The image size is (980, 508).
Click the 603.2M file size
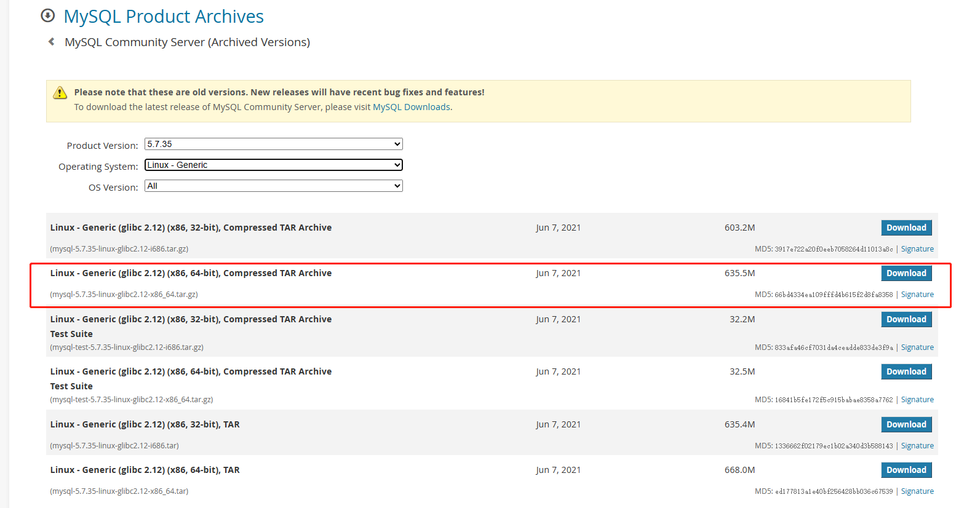(x=739, y=228)
